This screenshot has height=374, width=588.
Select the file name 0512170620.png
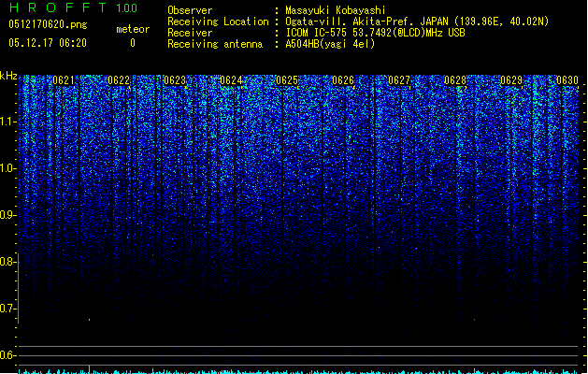[x=48, y=25]
